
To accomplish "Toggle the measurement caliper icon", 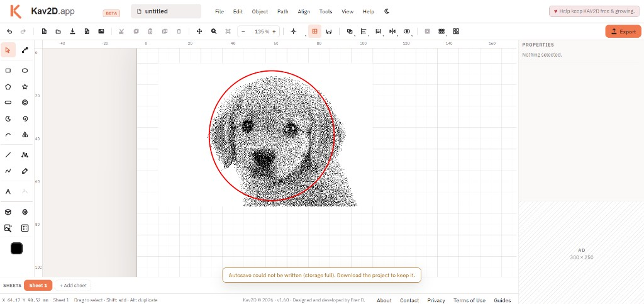I will coord(328,31).
